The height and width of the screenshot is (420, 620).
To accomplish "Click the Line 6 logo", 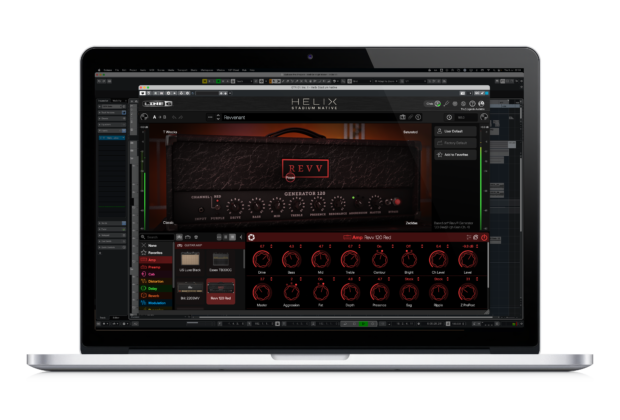I will click(x=157, y=104).
